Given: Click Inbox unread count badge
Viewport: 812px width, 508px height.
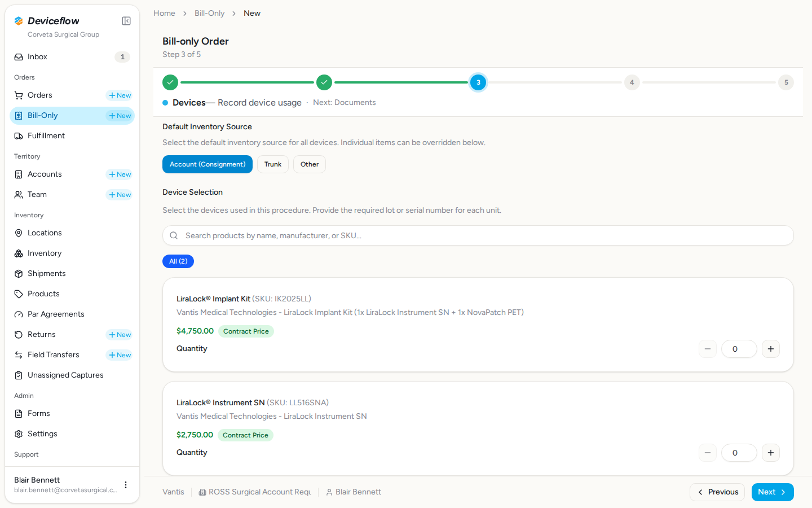Looking at the screenshot, I should pyautogui.click(x=122, y=57).
